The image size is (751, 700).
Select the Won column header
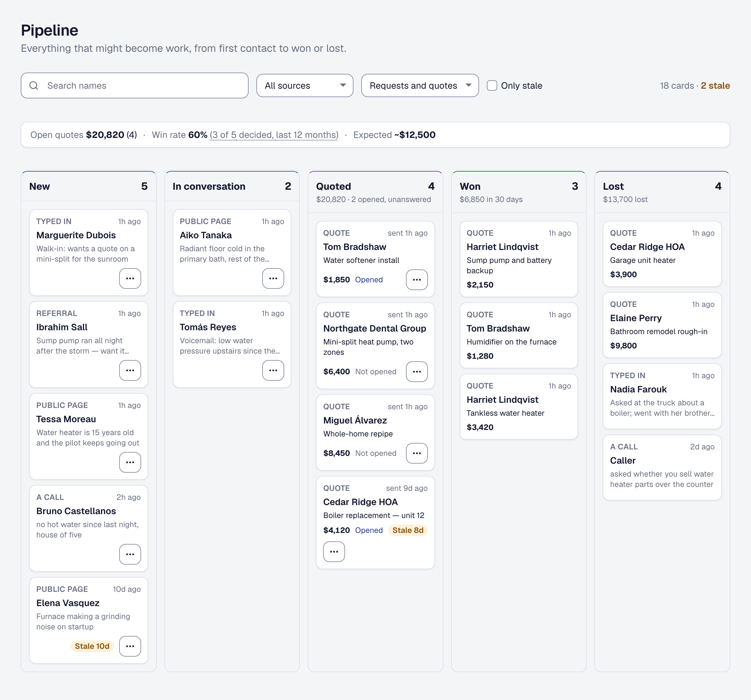click(519, 192)
